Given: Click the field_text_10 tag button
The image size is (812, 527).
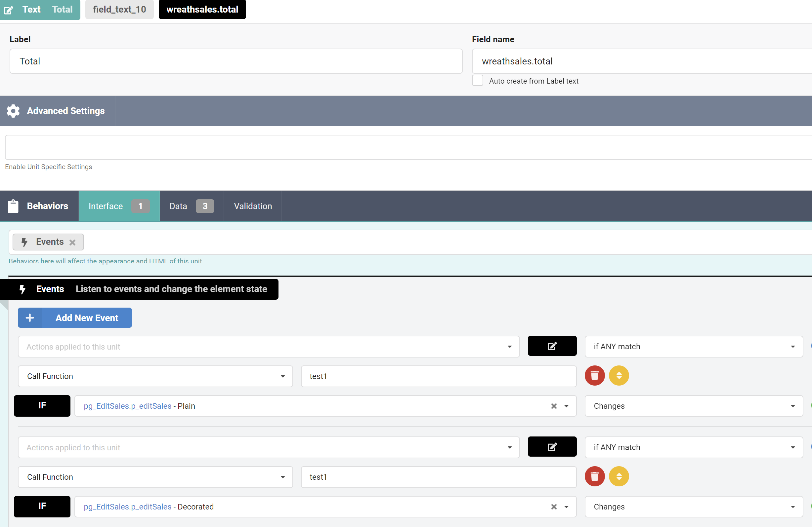Looking at the screenshot, I should (x=119, y=10).
